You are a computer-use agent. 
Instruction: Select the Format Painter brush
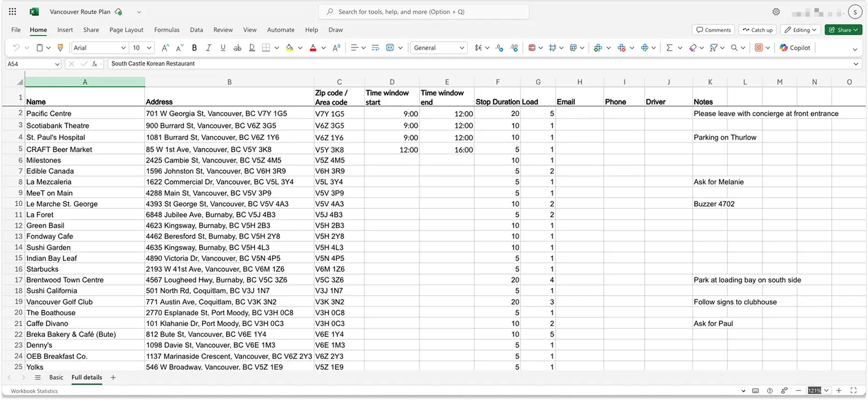[60, 48]
